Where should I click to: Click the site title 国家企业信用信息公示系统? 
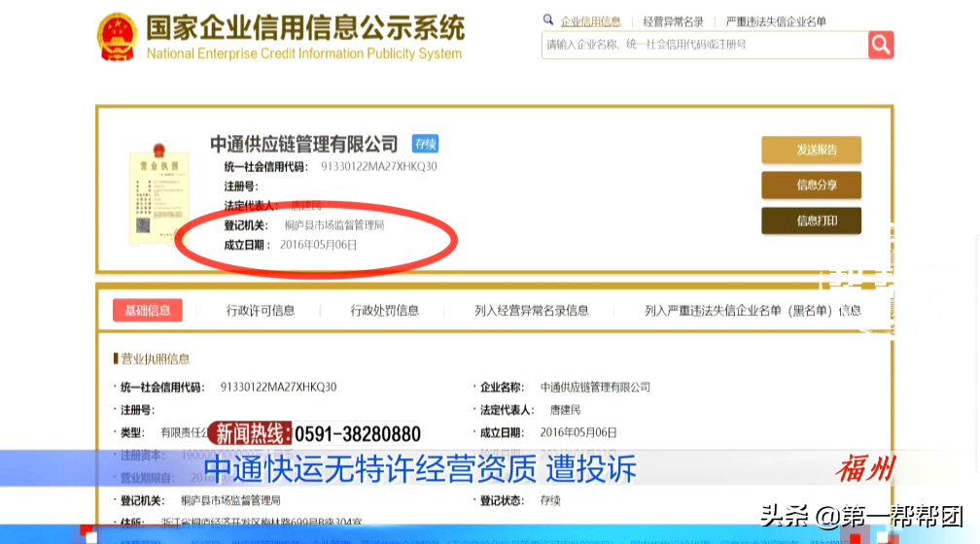(x=305, y=28)
